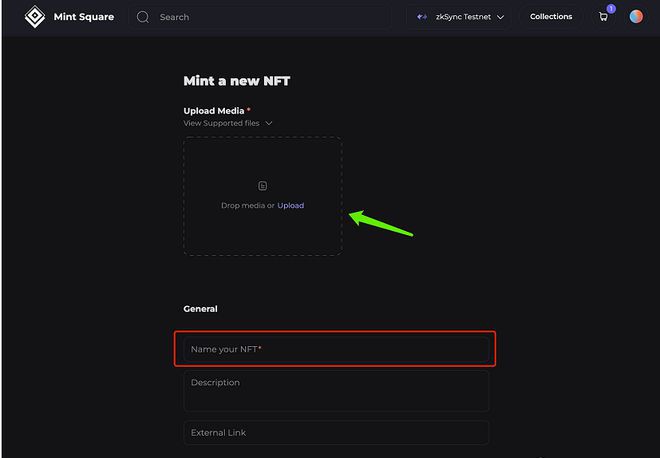Select the Name your NFT field
The width and height of the screenshot is (660, 458).
[x=336, y=349]
